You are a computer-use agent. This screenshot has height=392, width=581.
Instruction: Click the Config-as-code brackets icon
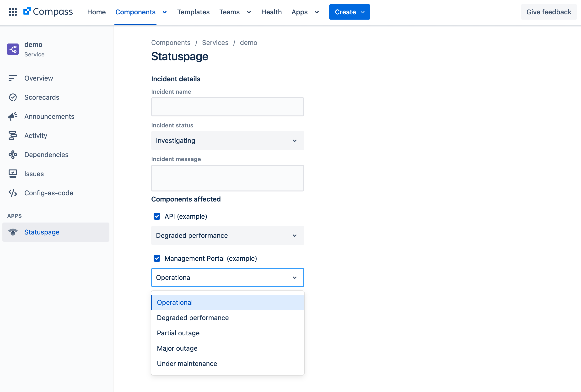pyautogui.click(x=13, y=193)
